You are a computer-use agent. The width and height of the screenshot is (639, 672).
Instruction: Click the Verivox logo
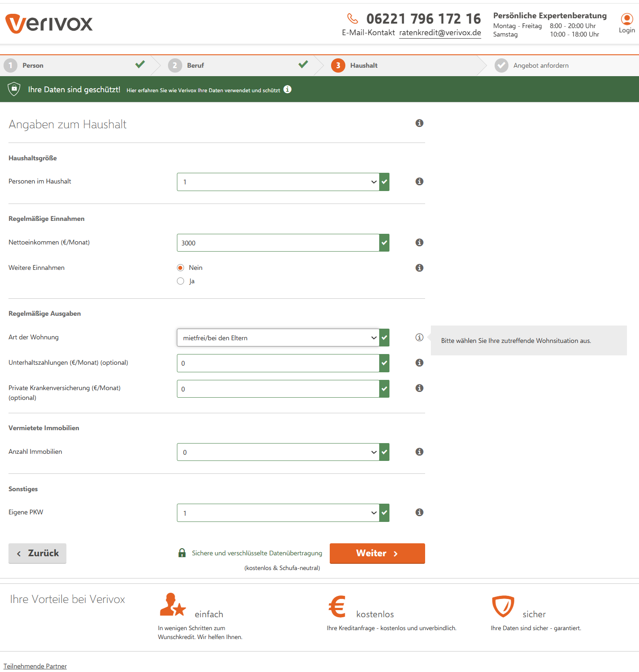click(x=49, y=24)
